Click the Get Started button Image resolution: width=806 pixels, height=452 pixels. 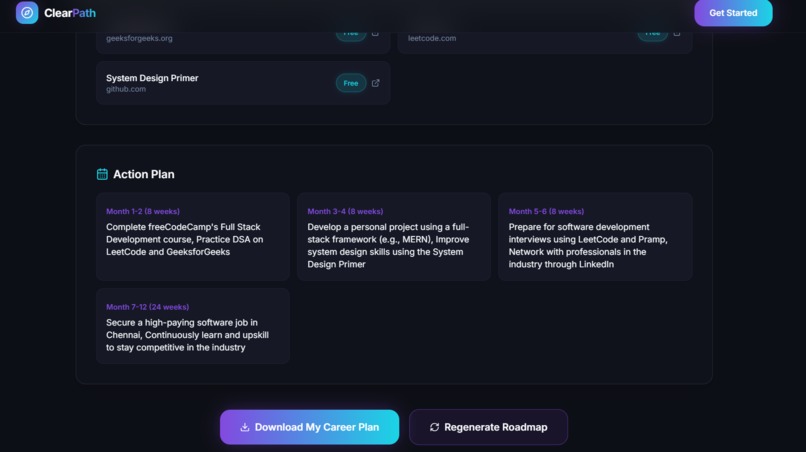tap(733, 13)
